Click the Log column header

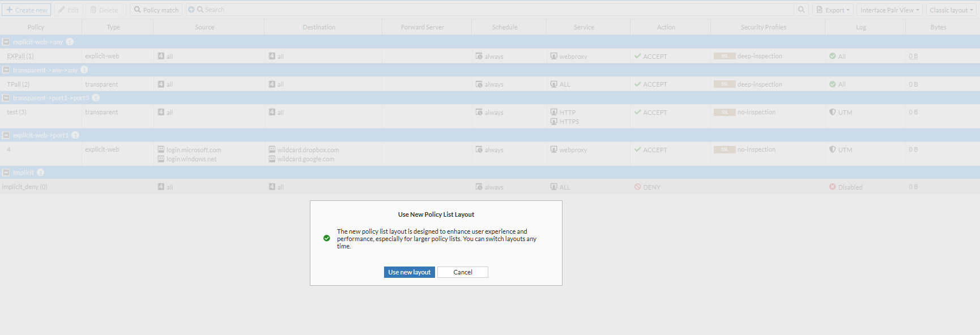point(861,27)
